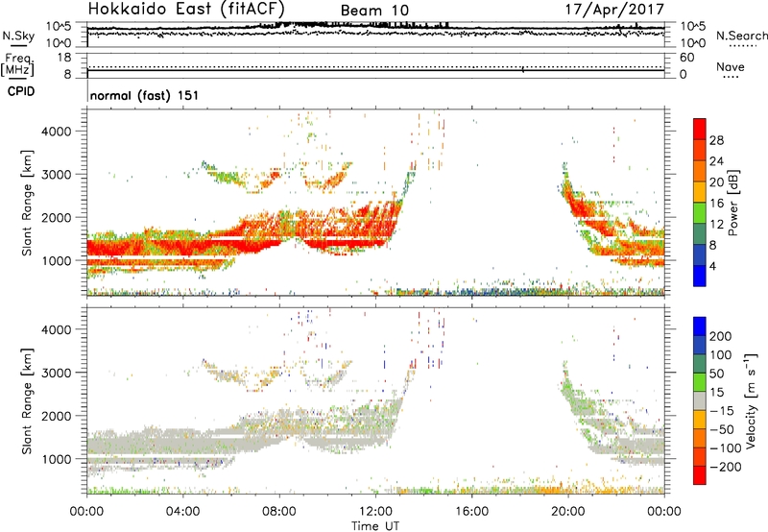Click the "3000" tick of the velocity panel

(57, 373)
